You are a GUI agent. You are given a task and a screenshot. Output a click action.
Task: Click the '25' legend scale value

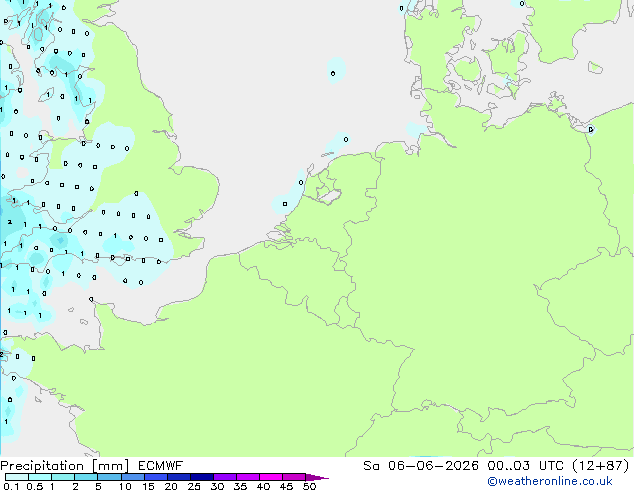click(x=194, y=486)
